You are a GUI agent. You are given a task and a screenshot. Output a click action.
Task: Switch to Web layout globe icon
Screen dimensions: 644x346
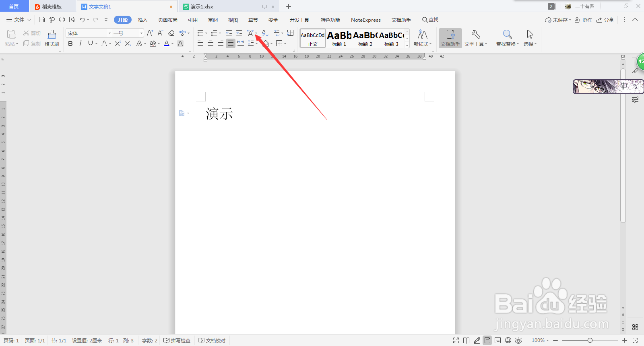[508, 340]
